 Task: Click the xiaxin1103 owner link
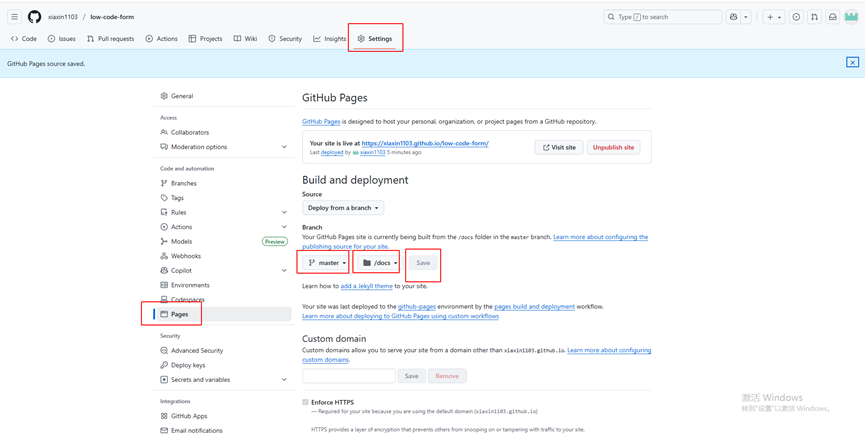pyautogui.click(x=62, y=17)
